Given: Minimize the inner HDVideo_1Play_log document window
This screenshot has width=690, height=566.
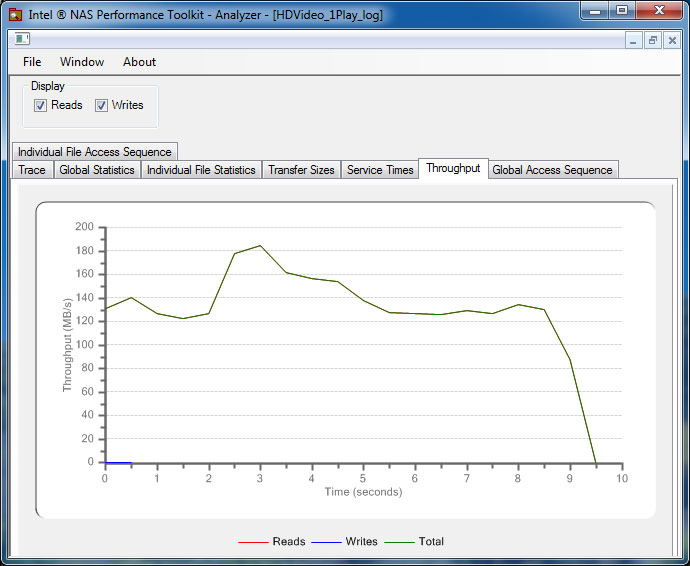Looking at the screenshot, I should [633, 40].
